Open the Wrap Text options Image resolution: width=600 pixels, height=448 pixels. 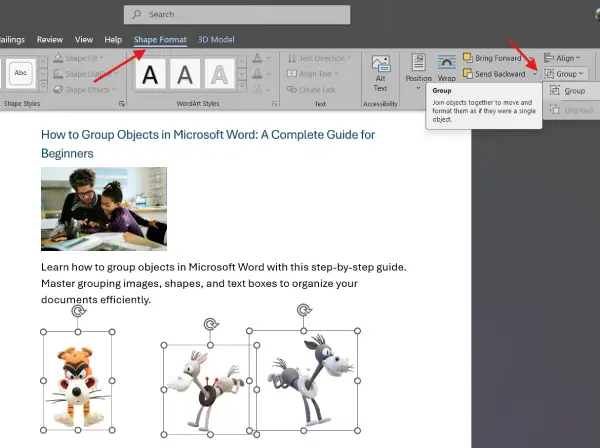pyautogui.click(x=447, y=68)
